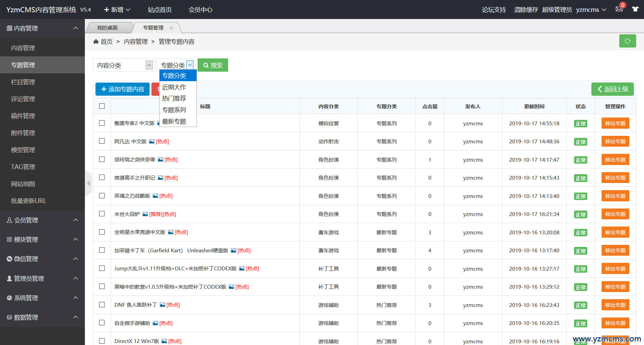Click the green 搜索 button
Image resolution: width=644 pixels, height=345 pixels.
(x=213, y=65)
